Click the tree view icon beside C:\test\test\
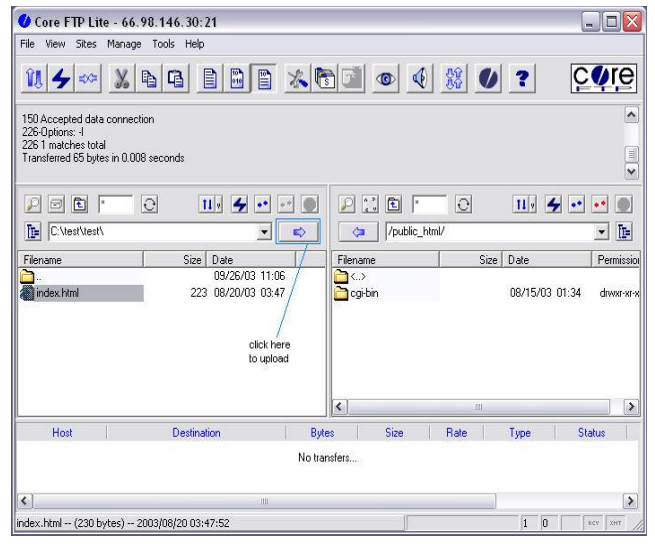The height and width of the screenshot is (544, 655). tap(33, 231)
